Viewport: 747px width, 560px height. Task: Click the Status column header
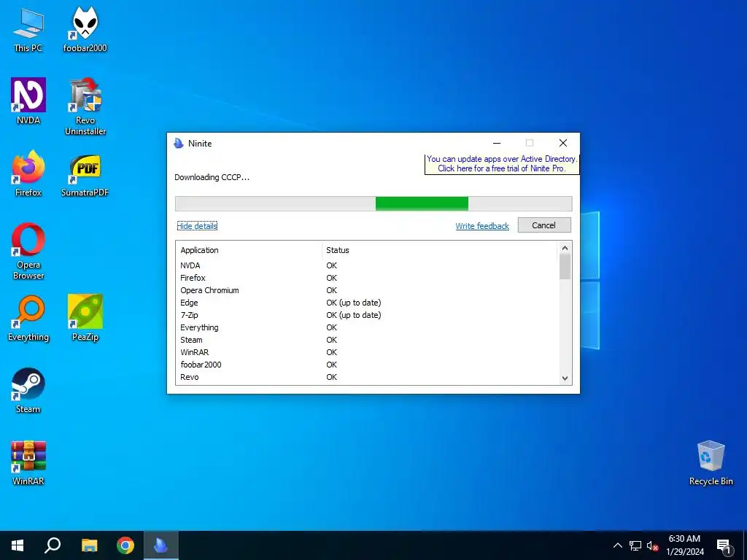point(439,250)
